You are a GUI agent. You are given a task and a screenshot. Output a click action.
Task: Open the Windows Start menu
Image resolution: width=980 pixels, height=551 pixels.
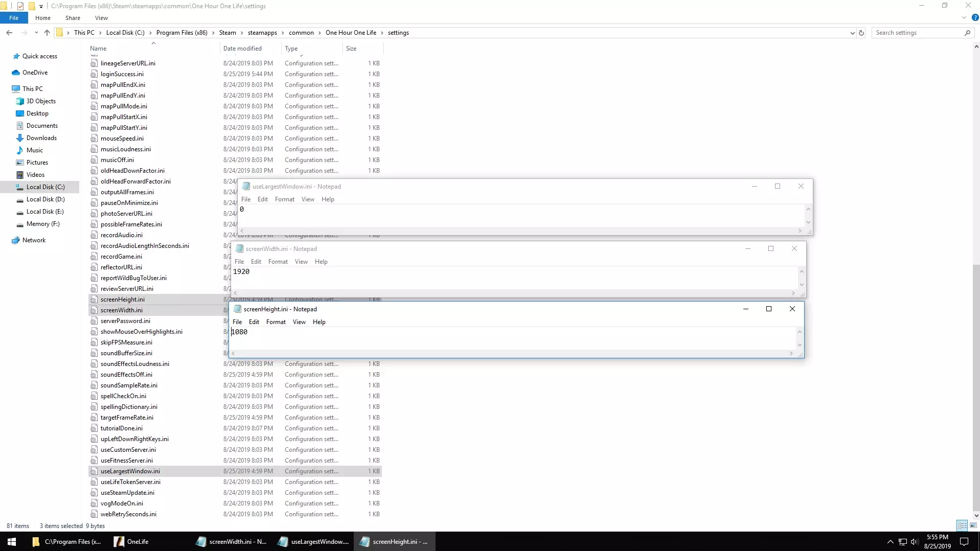[12, 541]
